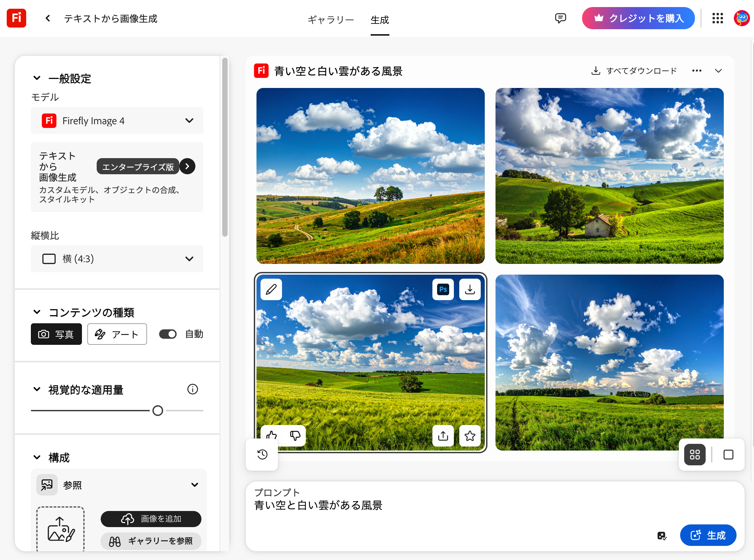Favorite the selected image with star icon
The image size is (754, 560).
pyautogui.click(x=470, y=435)
